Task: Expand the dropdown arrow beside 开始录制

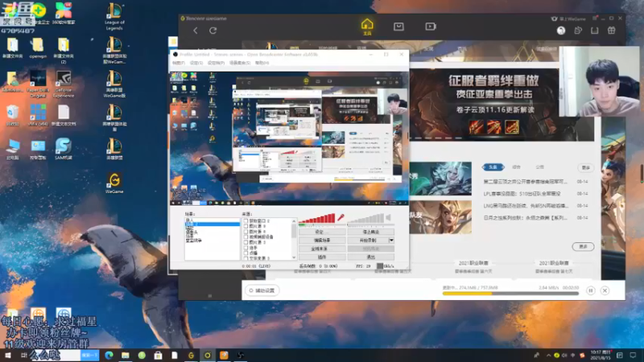Action: tap(391, 240)
